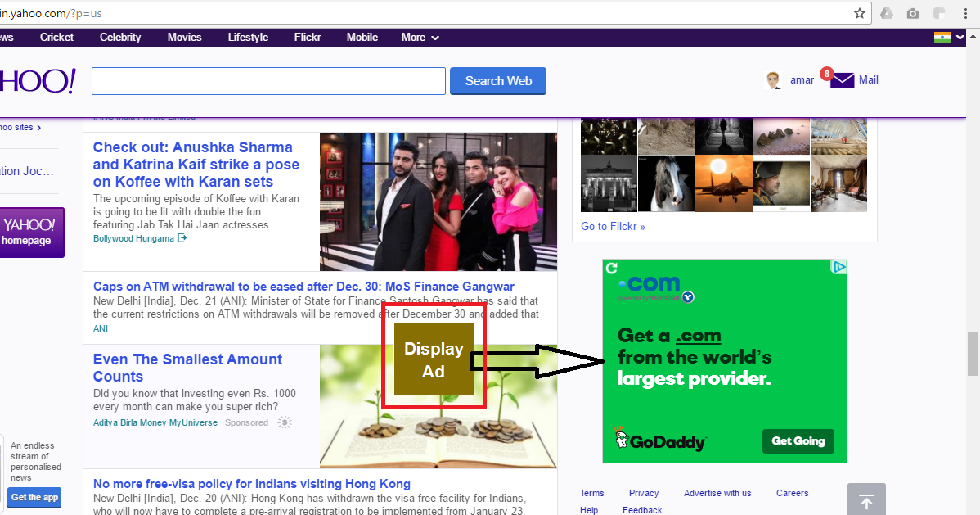Expand the Yahoo sites list in sidebar
Screen dimensions: 980x515
pyautogui.click(x=19, y=127)
